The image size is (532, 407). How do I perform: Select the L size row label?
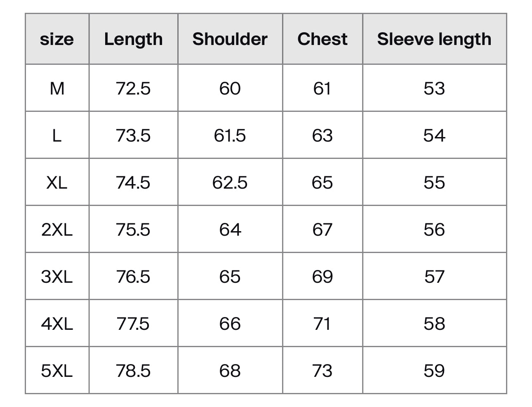(x=57, y=135)
